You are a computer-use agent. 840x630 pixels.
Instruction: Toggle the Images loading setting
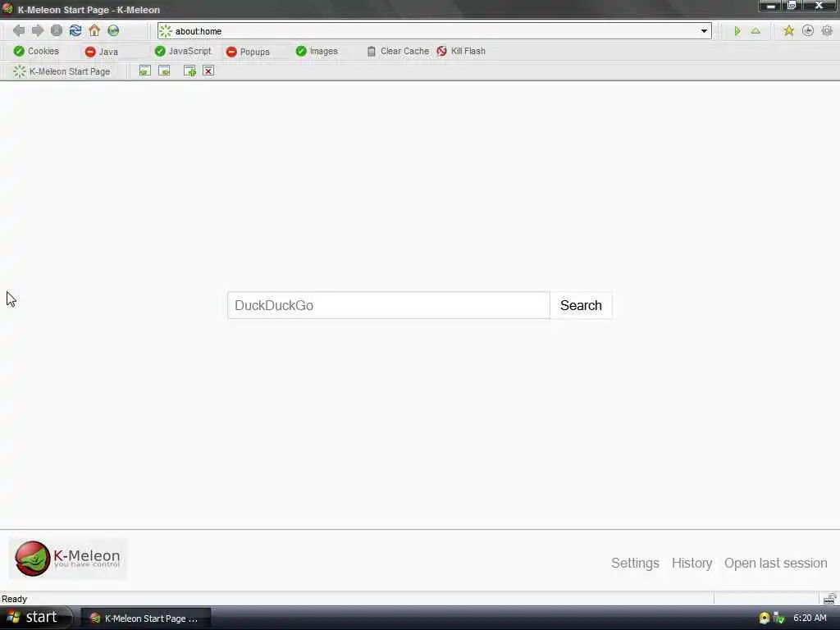tap(317, 52)
